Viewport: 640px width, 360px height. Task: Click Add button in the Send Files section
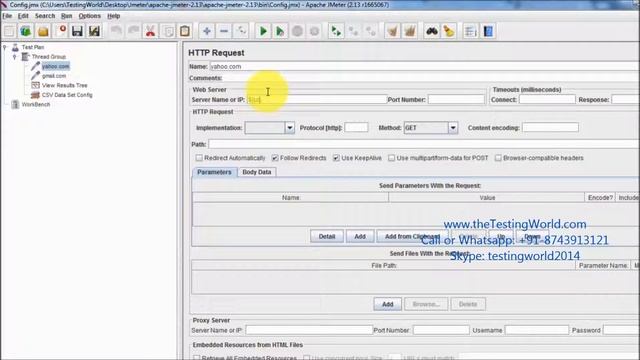387,304
